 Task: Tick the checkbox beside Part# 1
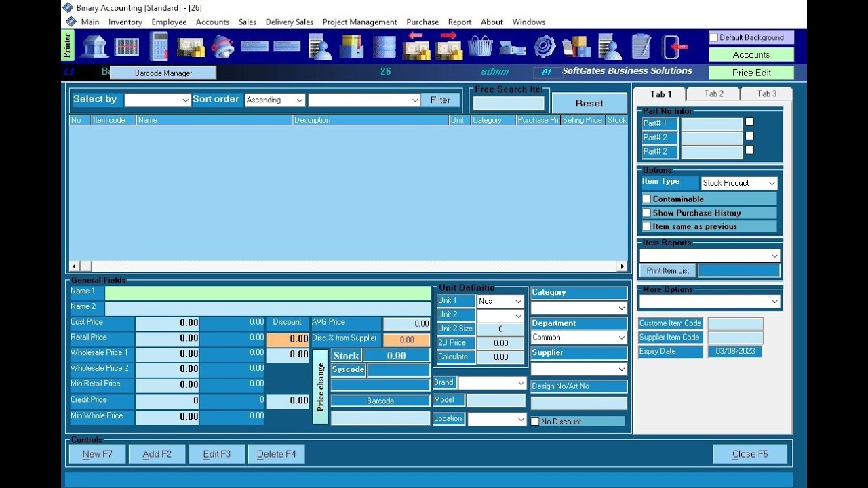pyautogui.click(x=749, y=122)
